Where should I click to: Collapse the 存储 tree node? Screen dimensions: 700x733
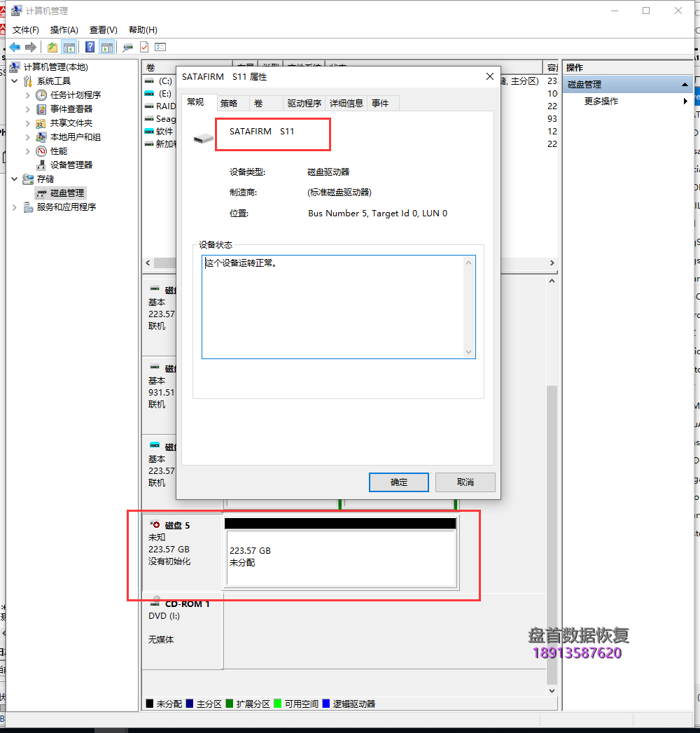point(15,179)
